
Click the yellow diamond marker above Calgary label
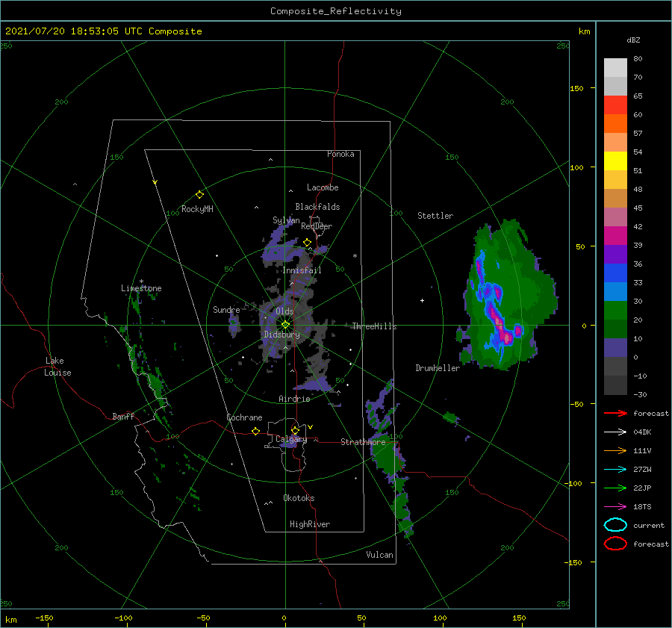point(295,430)
